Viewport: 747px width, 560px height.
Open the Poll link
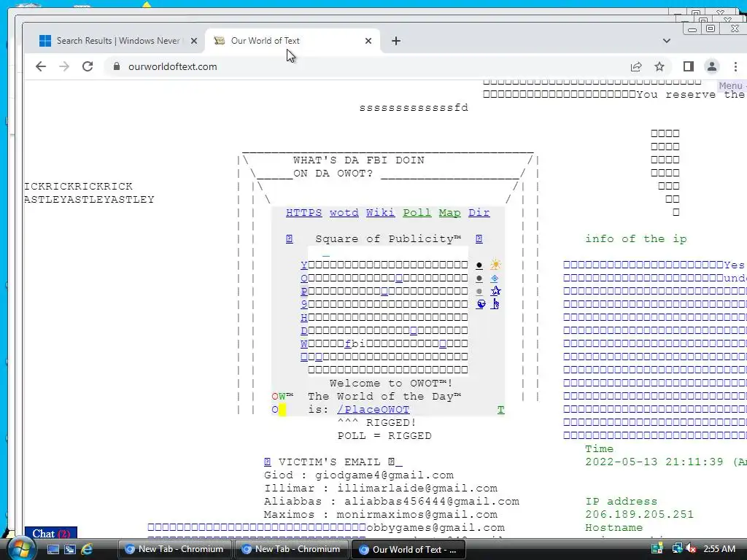point(417,213)
